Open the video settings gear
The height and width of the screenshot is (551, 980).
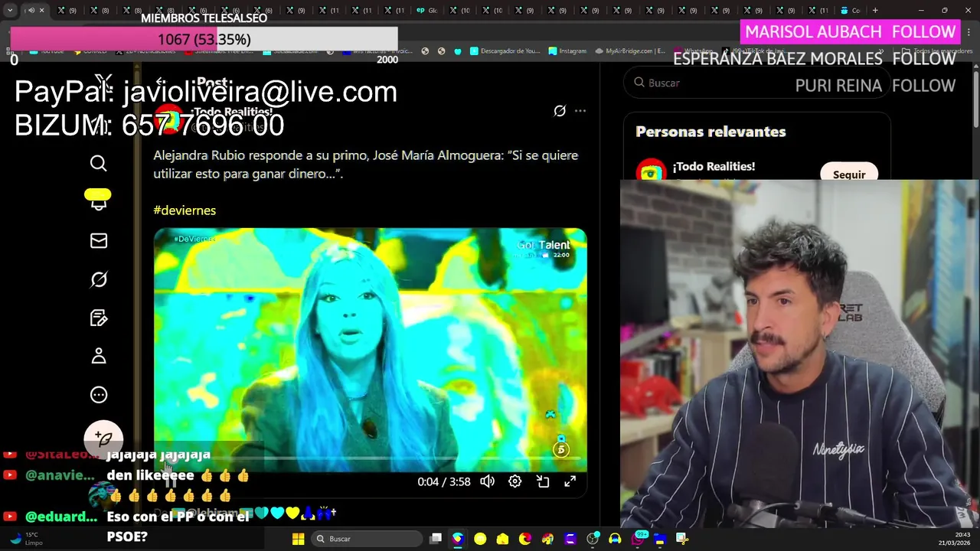[515, 481]
